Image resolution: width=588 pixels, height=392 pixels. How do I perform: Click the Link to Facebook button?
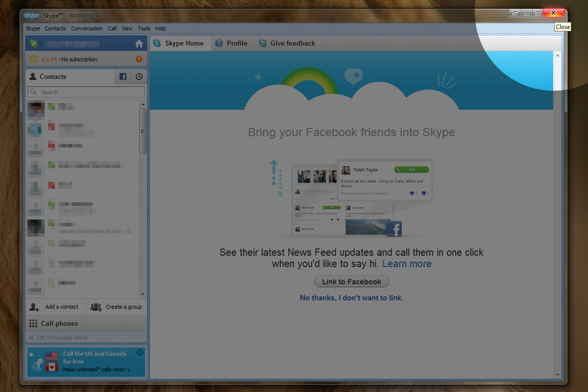[352, 282]
